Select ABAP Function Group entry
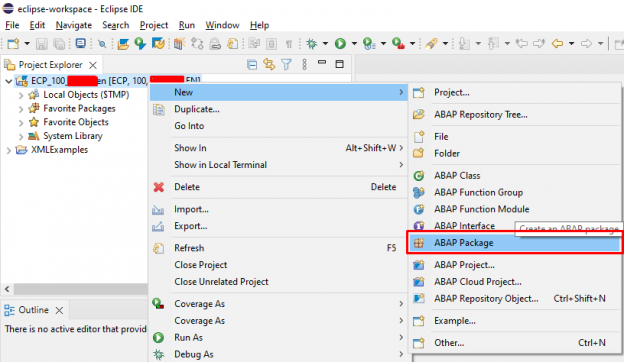624x362 pixels. click(514, 192)
